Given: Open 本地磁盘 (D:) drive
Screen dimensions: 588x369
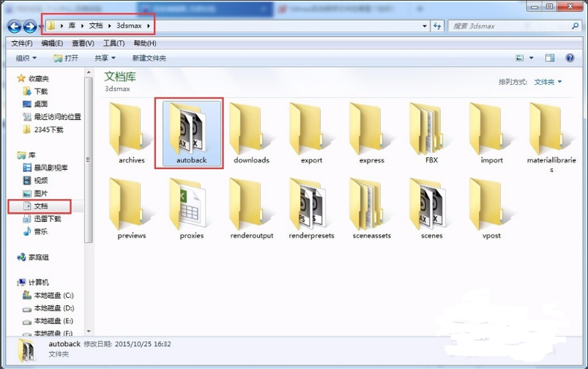Looking at the screenshot, I should pyautogui.click(x=48, y=308).
